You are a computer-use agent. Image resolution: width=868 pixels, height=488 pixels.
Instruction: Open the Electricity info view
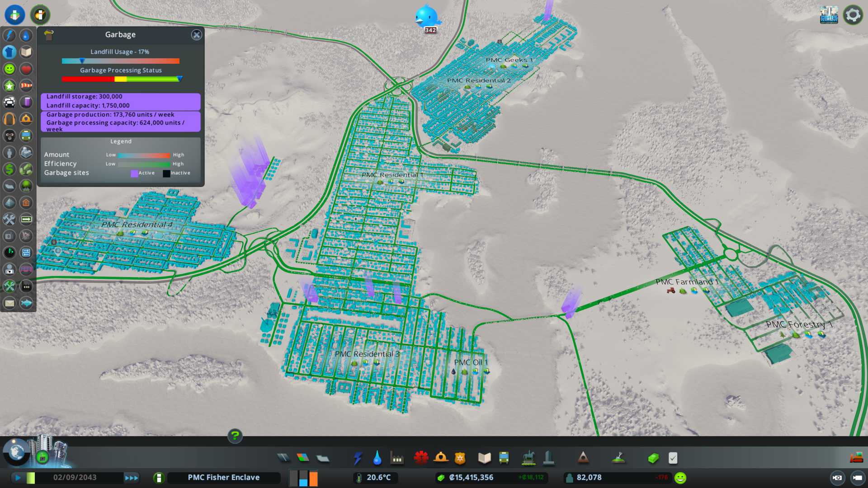click(9, 35)
